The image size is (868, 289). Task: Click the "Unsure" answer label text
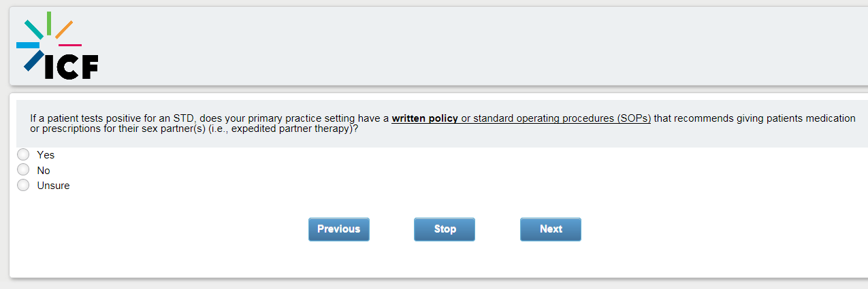(53, 186)
